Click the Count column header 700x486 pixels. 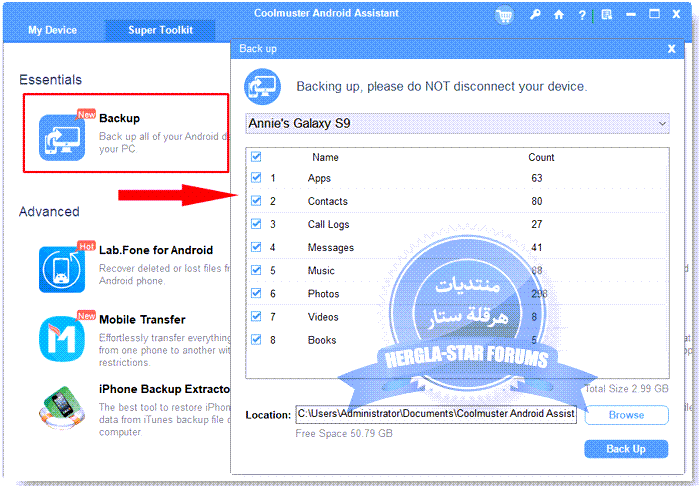pyautogui.click(x=541, y=158)
